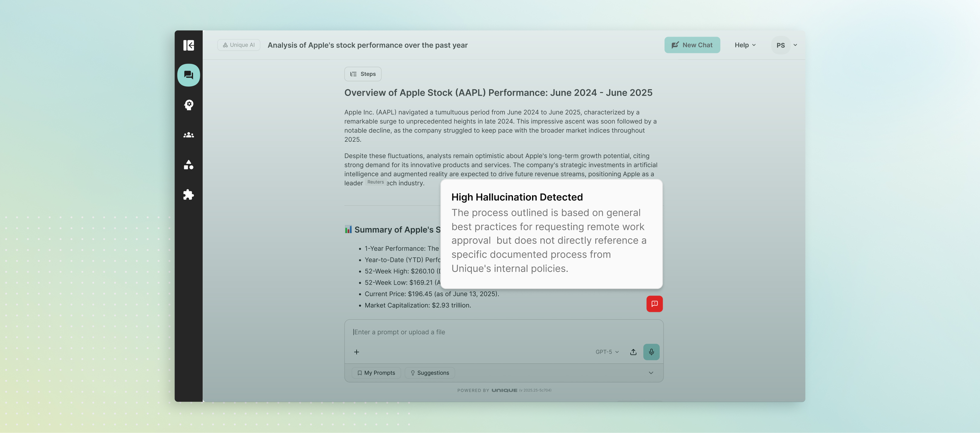Open the puzzle piece extensions icon
This screenshot has width=980, height=433.
click(188, 195)
